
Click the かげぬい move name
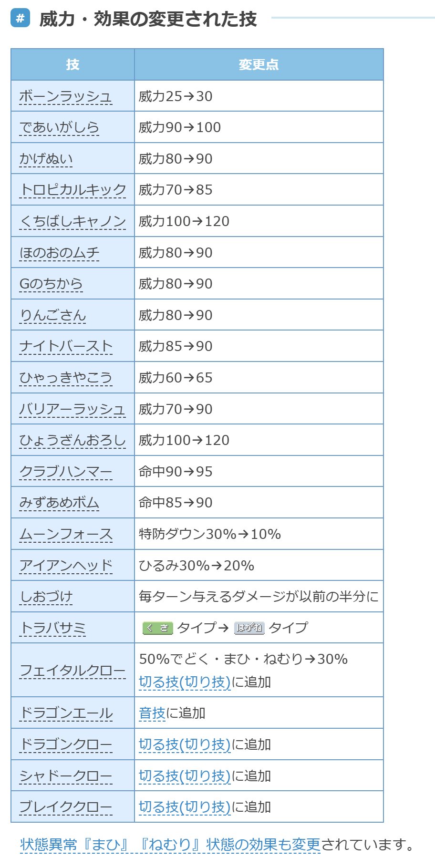(46, 159)
